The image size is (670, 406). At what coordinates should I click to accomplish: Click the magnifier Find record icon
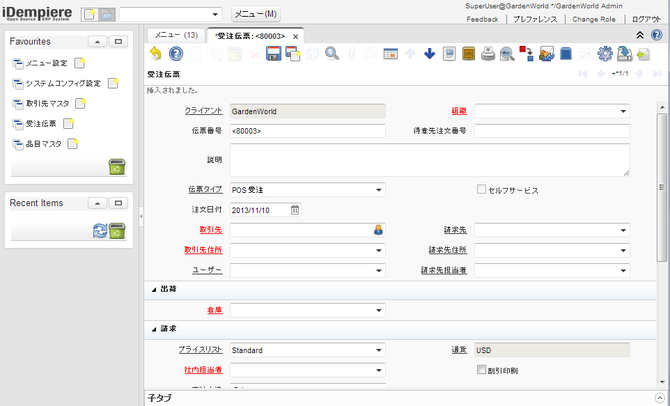(x=331, y=54)
